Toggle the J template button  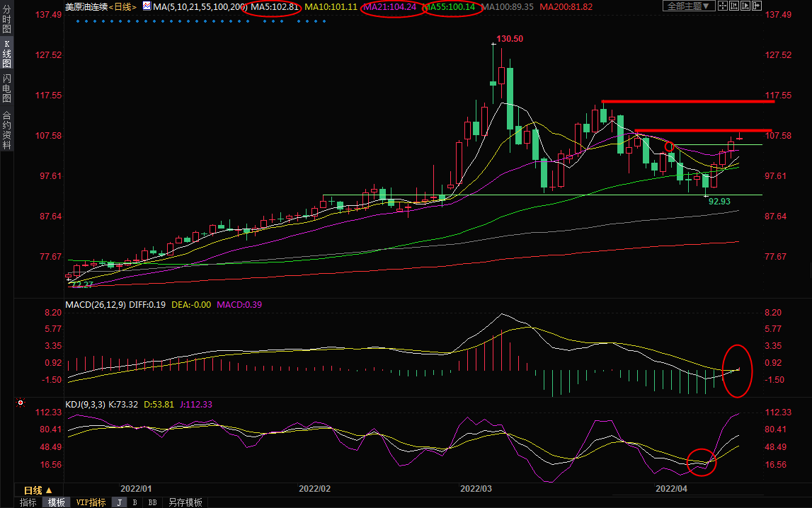click(x=119, y=502)
